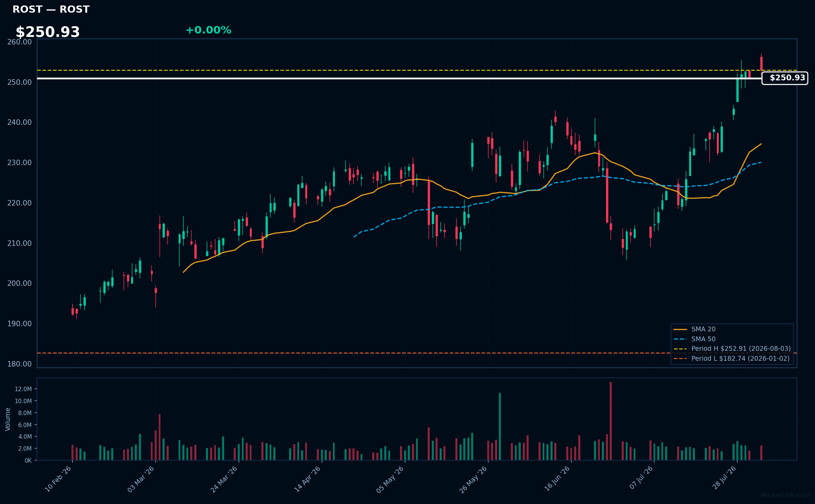Click the 180.00 price axis label
The height and width of the screenshot is (504, 815).
tap(20, 364)
